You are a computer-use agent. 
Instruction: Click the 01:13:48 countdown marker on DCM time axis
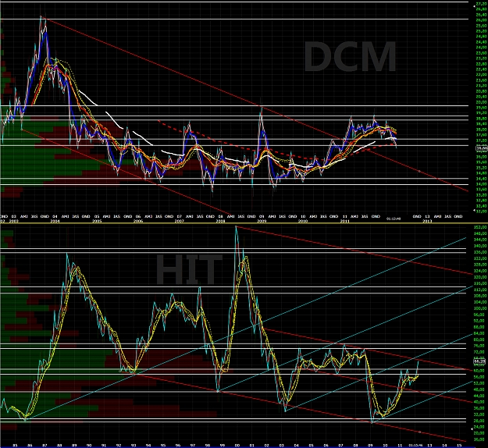(394, 219)
